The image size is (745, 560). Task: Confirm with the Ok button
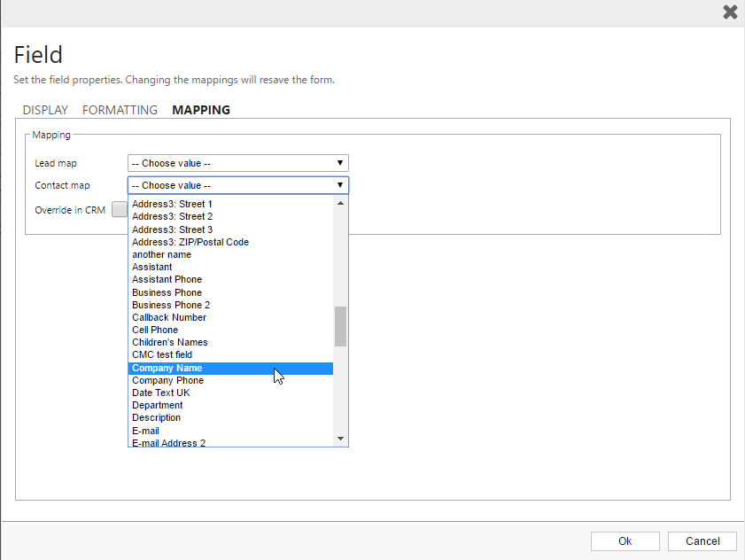625,541
